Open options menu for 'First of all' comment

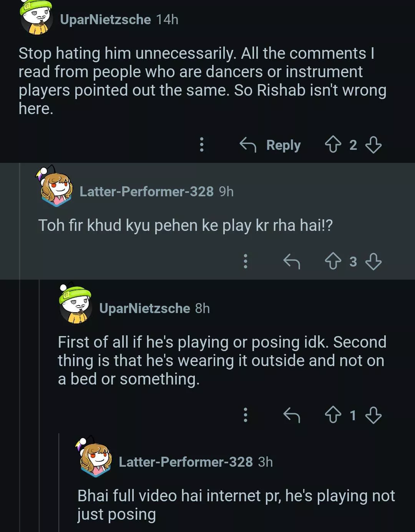(x=246, y=415)
